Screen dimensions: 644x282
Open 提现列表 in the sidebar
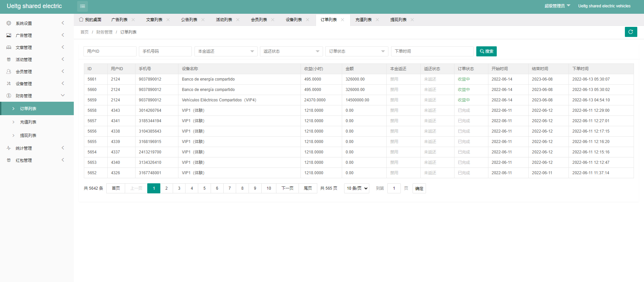(28, 136)
